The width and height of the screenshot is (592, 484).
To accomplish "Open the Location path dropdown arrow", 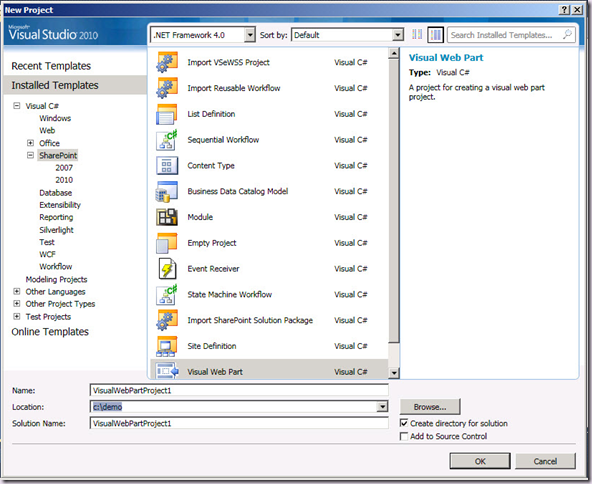I will coord(382,407).
